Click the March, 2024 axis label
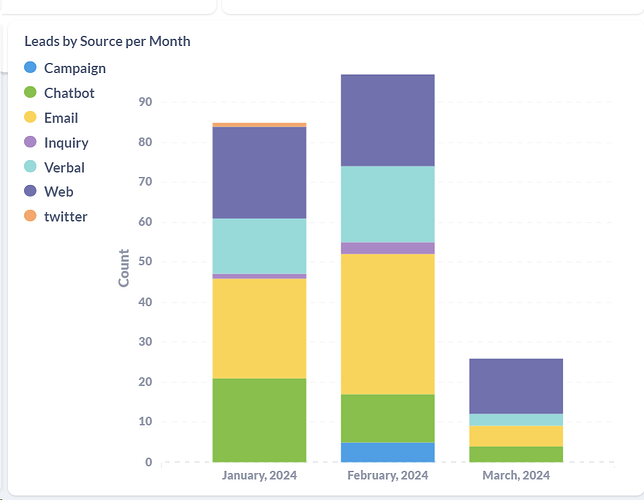The width and height of the screenshot is (644, 500). [x=516, y=475]
